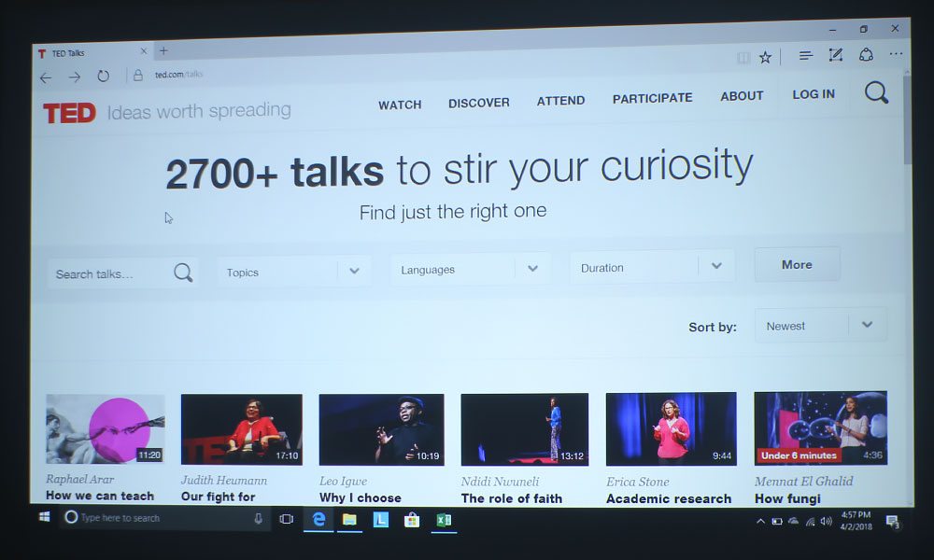Expand the Topics dropdown
Image resolution: width=934 pixels, height=560 pixels.
pos(293,272)
